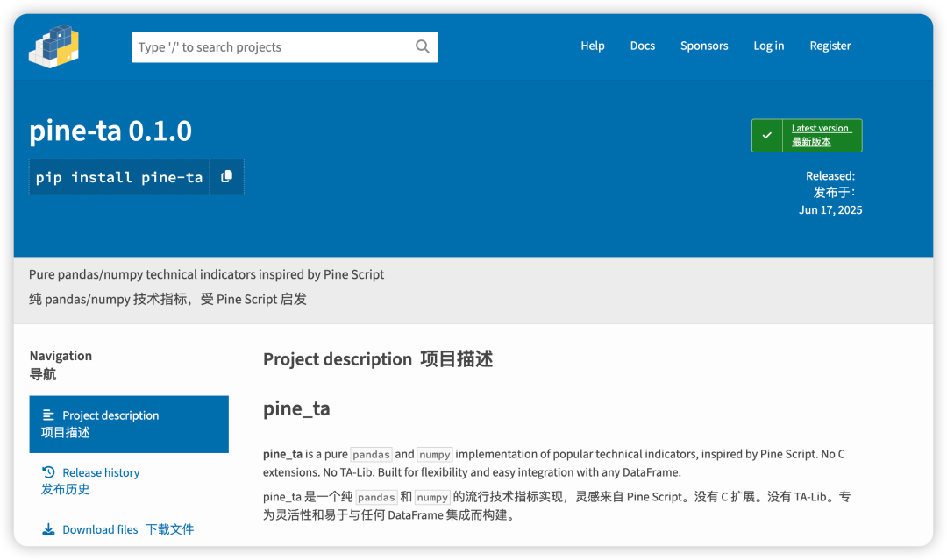Click the 'numpy' code tag in English paragraph

tap(434, 454)
